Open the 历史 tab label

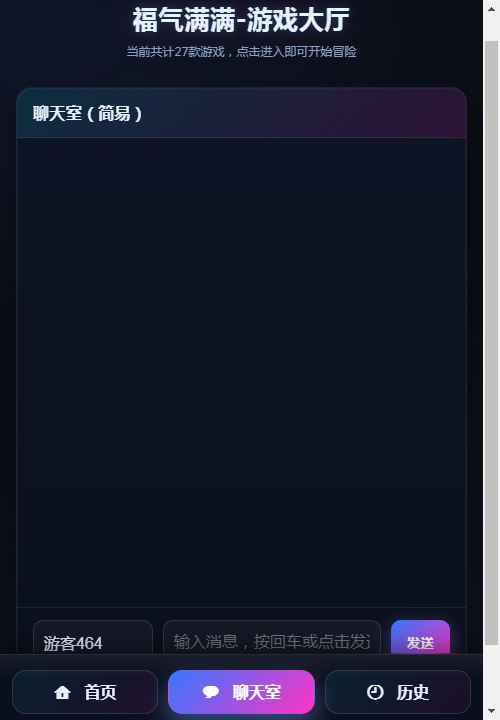pos(413,692)
